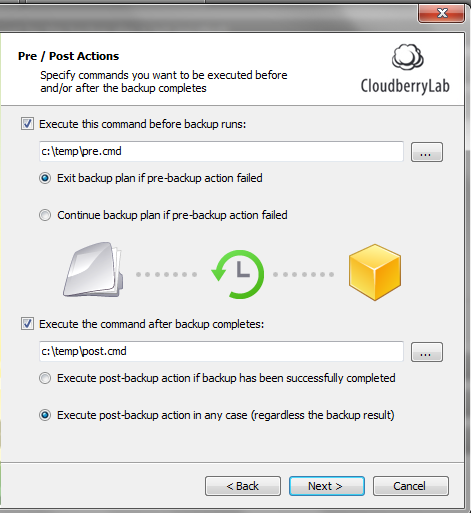Click the gray documents stack icon
The width and height of the screenshot is (471, 513).
pyautogui.click(x=93, y=270)
